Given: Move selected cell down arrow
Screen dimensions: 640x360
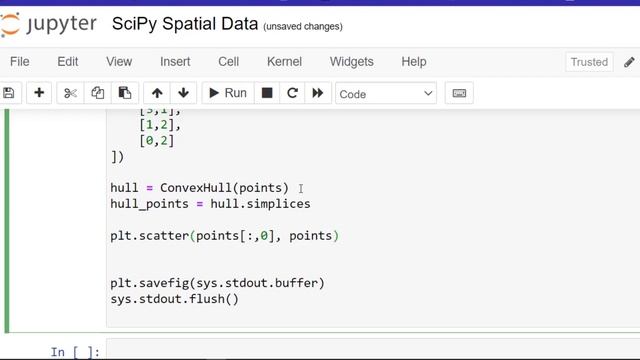Looking at the screenshot, I should (x=183, y=93).
